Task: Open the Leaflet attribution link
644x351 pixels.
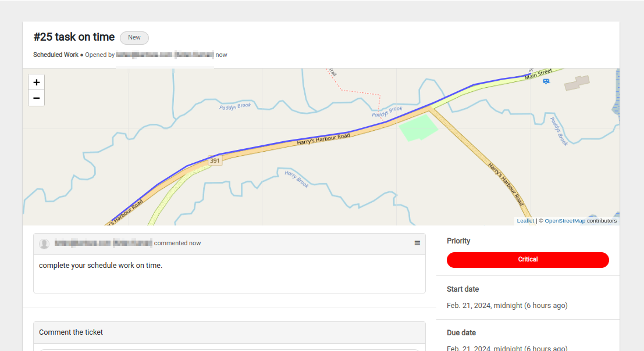Action: coord(525,221)
